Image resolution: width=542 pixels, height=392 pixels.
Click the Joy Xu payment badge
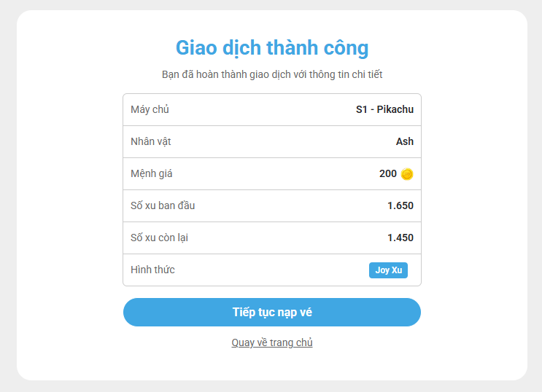tap(388, 270)
